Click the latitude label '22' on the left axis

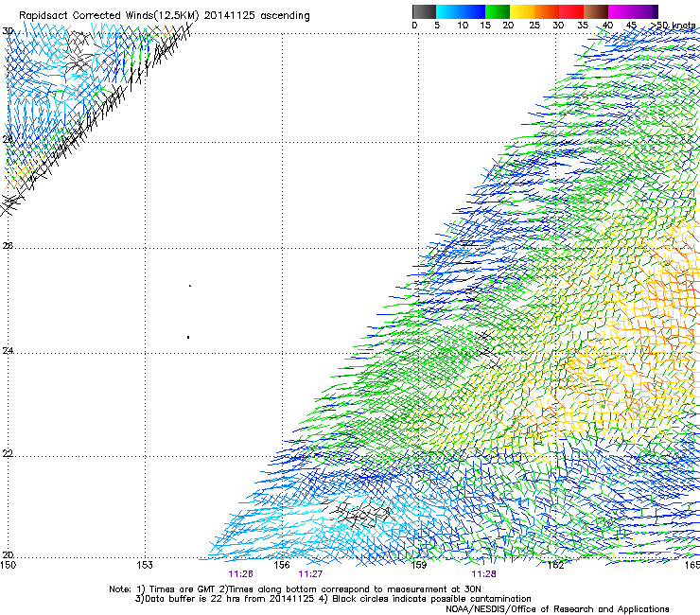click(8, 454)
